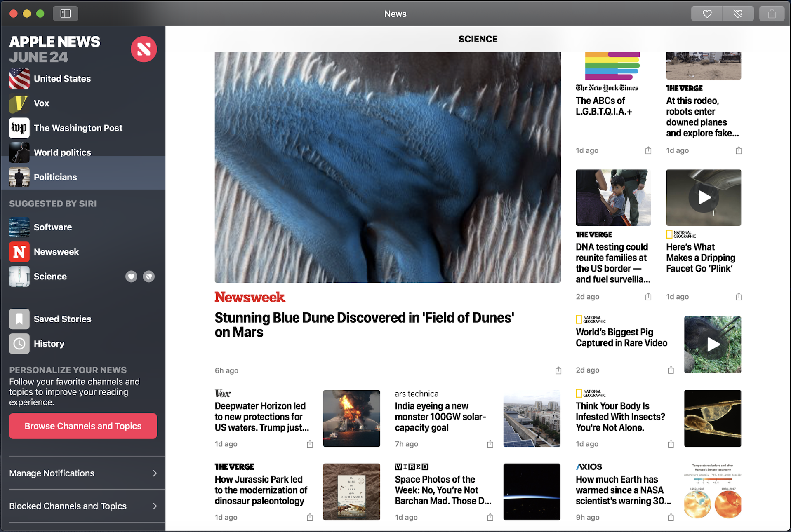Click the Dislike broken-heart button in toolbar
The width and height of the screenshot is (791, 532).
tap(738, 14)
